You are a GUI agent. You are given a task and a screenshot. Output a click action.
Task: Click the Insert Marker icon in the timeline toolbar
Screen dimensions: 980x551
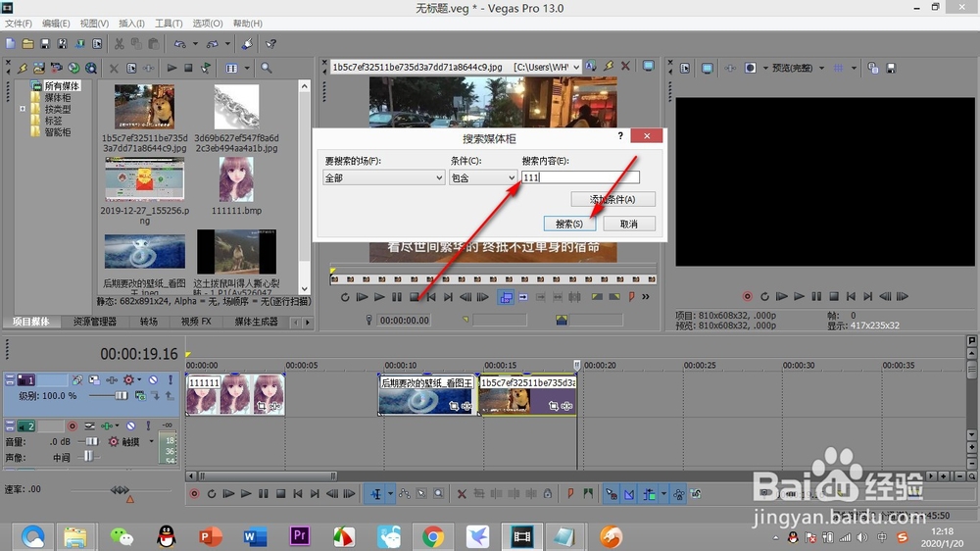click(570, 494)
